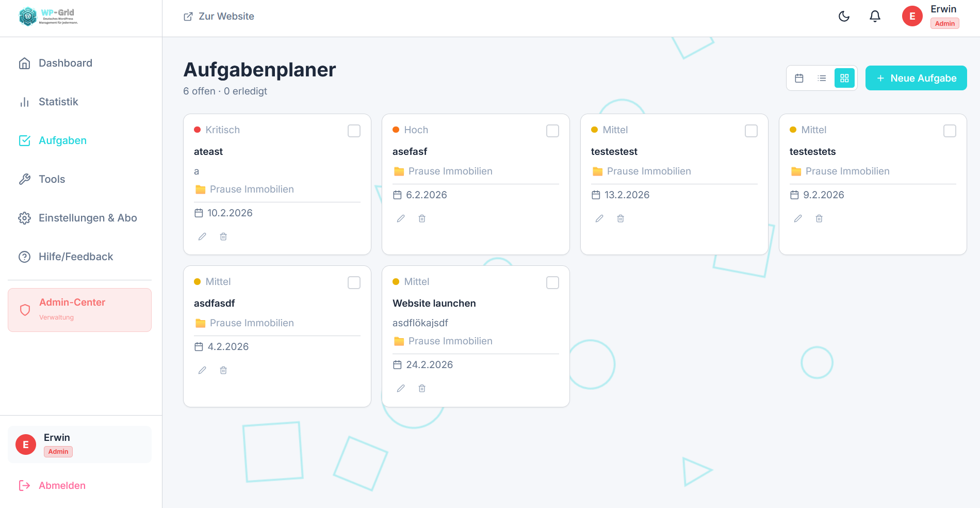This screenshot has width=980, height=508.
Task: Follow the Zur Website link
Action: coord(219,17)
